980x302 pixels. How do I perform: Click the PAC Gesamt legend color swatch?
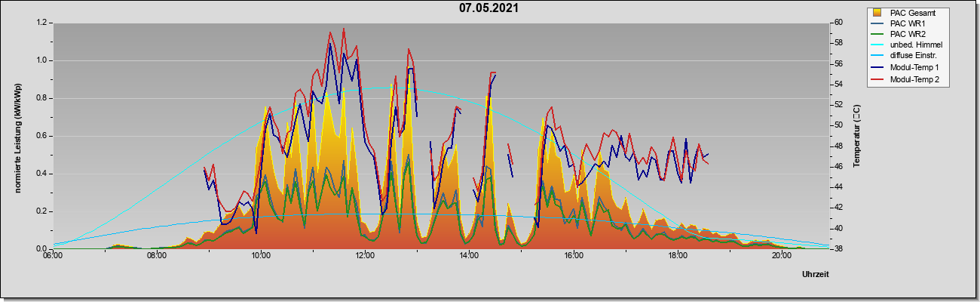878,12
